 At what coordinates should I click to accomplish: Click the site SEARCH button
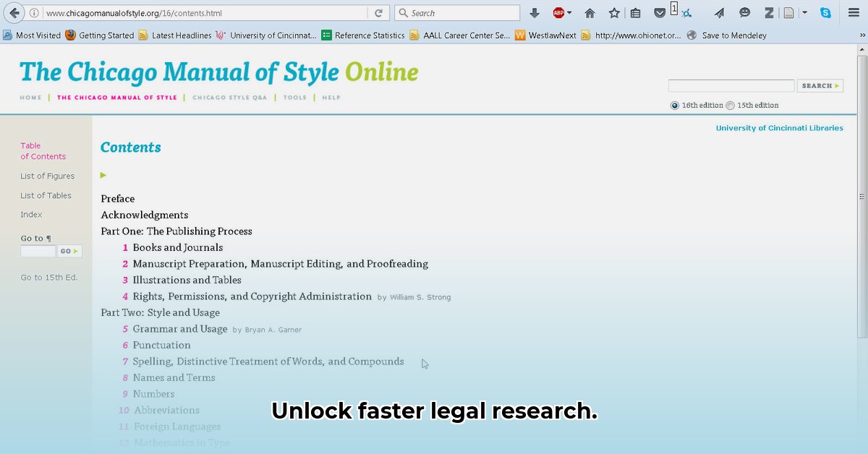pyautogui.click(x=820, y=85)
